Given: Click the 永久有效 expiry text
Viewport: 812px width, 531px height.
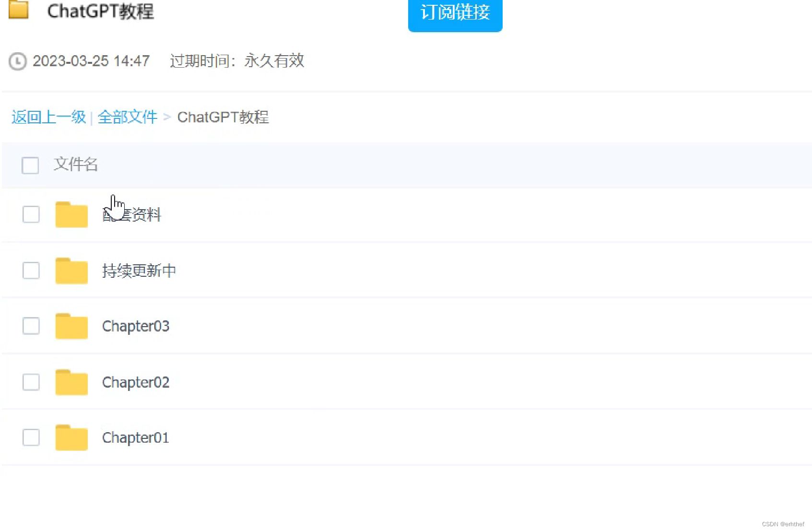Looking at the screenshot, I should [273, 61].
